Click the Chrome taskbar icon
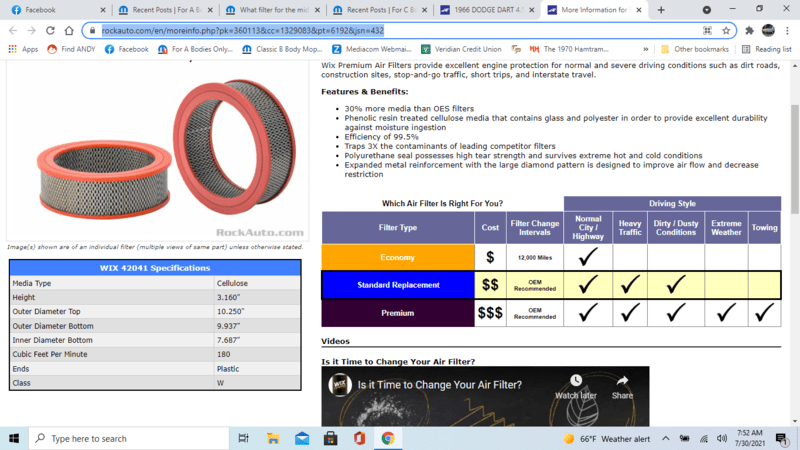Image resolution: width=800 pixels, height=450 pixels. [388, 438]
